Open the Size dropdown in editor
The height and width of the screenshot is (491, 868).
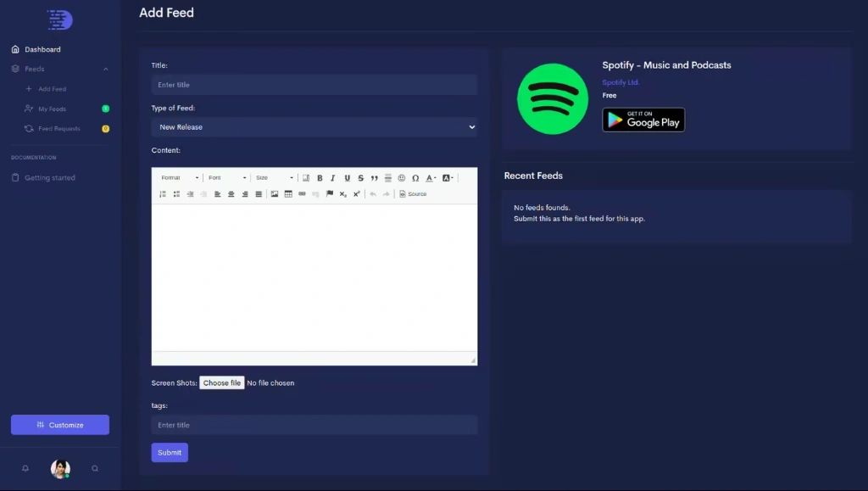click(275, 178)
